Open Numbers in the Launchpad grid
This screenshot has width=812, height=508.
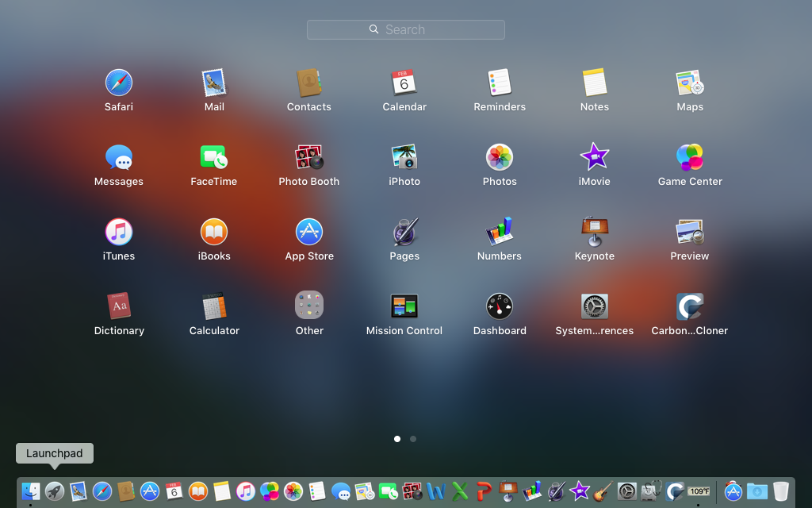500,233
